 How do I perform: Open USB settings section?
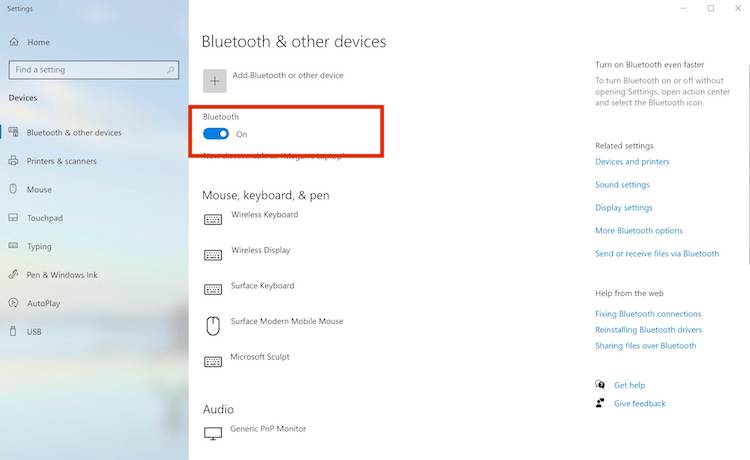tap(34, 331)
